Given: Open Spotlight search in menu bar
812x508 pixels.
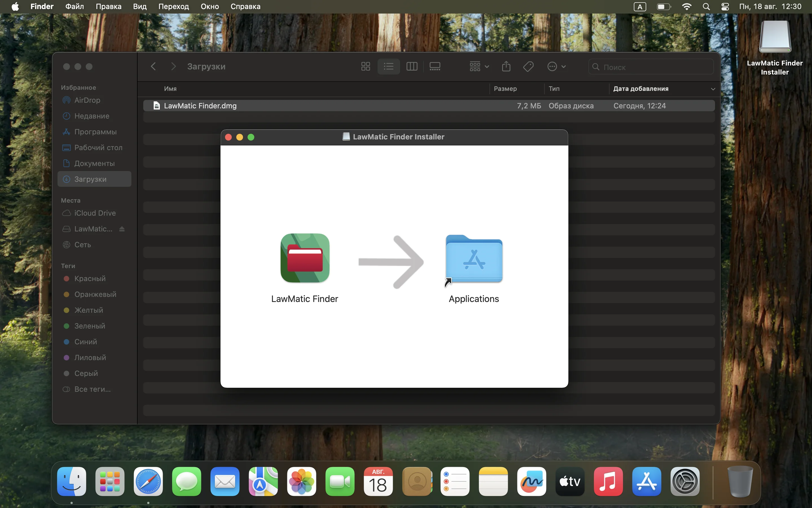Looking at the screenshot, I should (x=706, y=7).
